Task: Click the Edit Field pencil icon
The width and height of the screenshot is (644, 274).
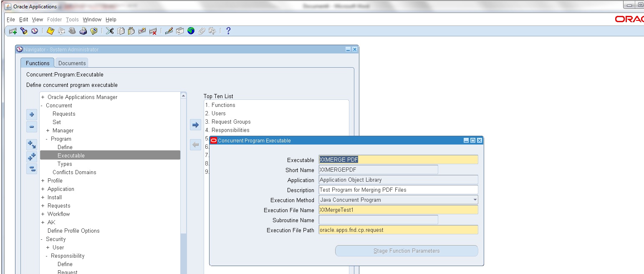Action: (169, 31)
